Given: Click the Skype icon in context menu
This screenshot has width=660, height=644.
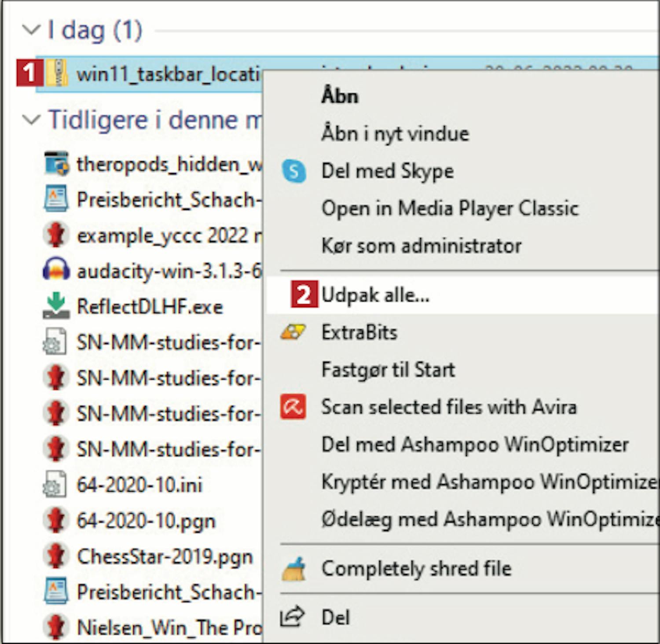Looking at the screenshot, I should pyautogui.click(x=294, y=171).
